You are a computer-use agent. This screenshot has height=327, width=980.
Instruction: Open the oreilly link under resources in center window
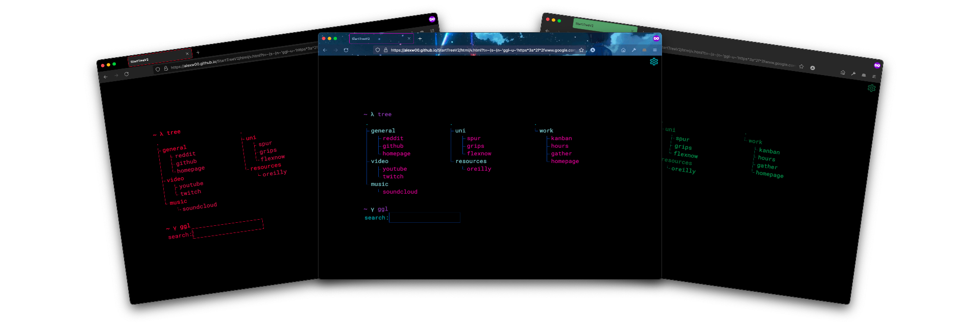[479, 169]
